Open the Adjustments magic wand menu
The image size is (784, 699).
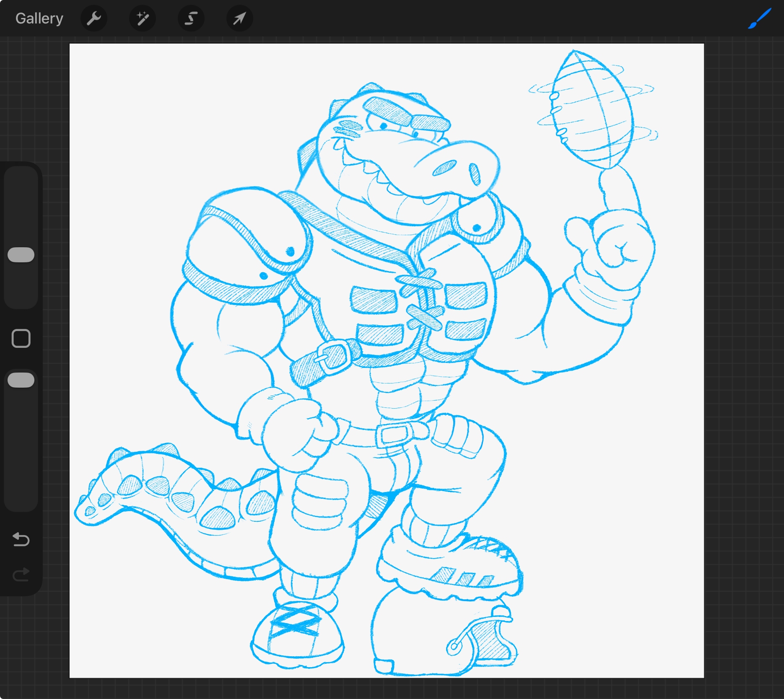point(142,18)
